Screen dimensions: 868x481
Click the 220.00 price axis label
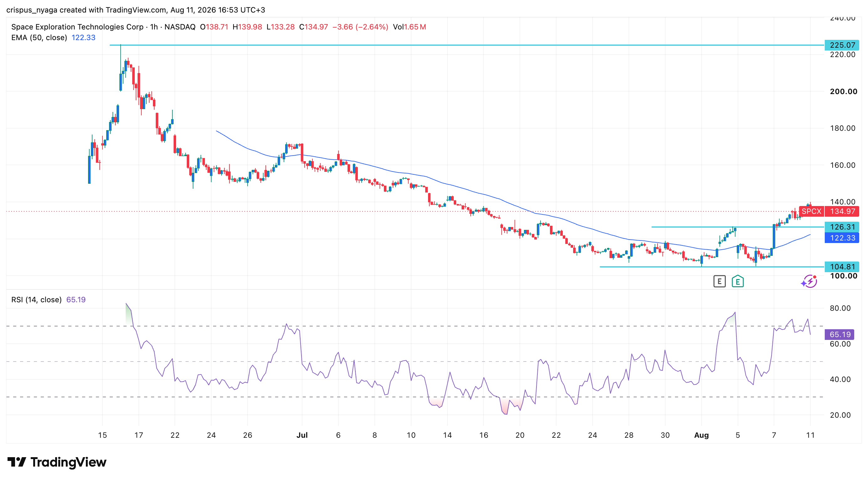(842, 54)
